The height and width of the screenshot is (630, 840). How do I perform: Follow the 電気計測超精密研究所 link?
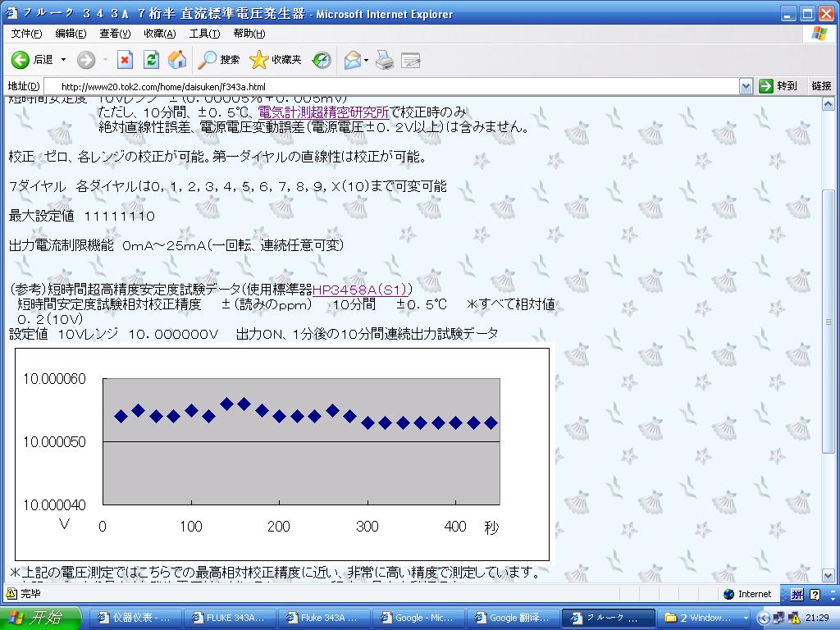pos(323,112)
